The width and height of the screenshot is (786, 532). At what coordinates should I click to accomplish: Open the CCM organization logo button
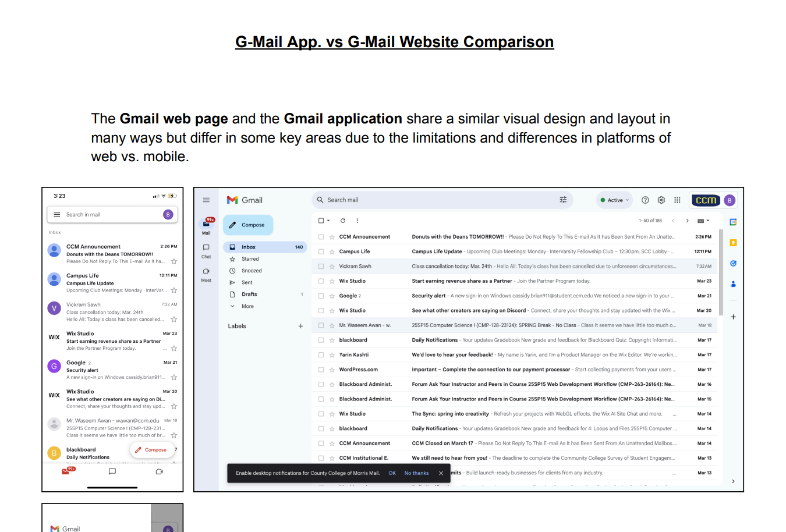coord(706,200)
